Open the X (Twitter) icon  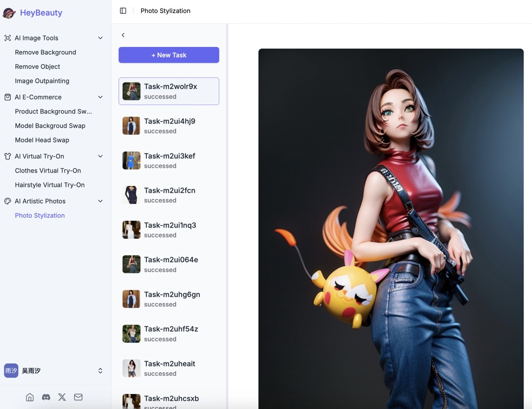click(62, 397)
